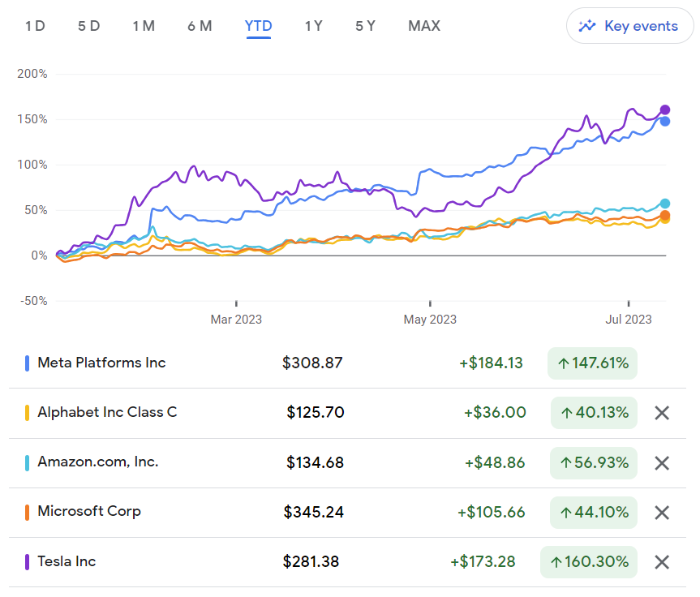Open Tesla Inc stock details
Screen dimensions: 700x597
pos(67,561)
